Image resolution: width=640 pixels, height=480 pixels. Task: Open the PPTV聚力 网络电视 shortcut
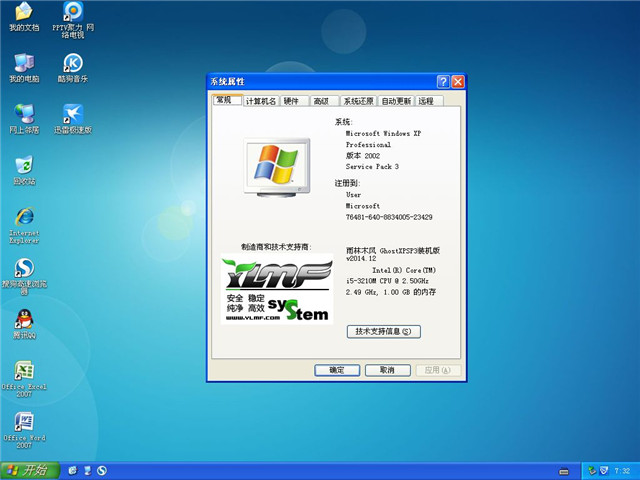[x=73, y=20]
